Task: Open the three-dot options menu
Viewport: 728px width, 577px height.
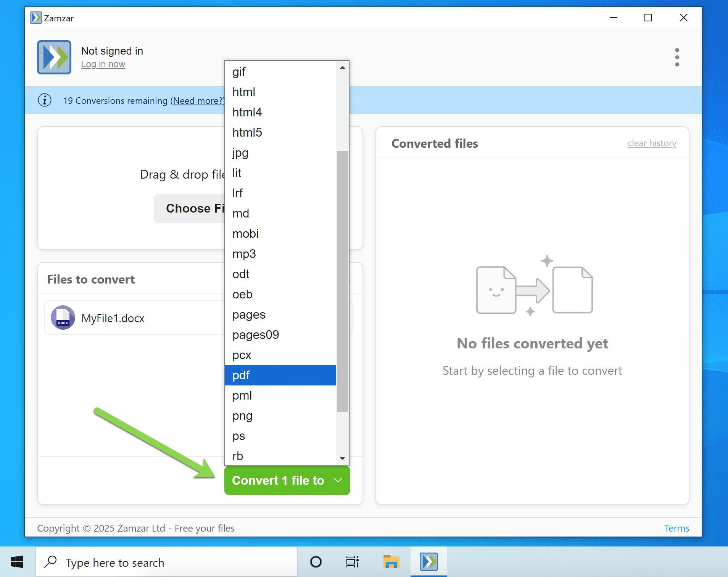Action: 677,57
